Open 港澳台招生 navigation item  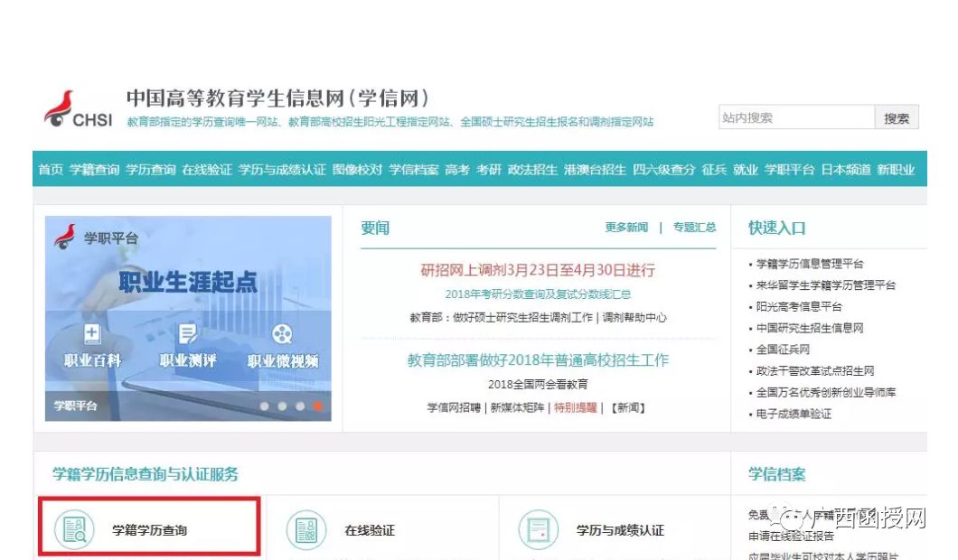[595, 169]
